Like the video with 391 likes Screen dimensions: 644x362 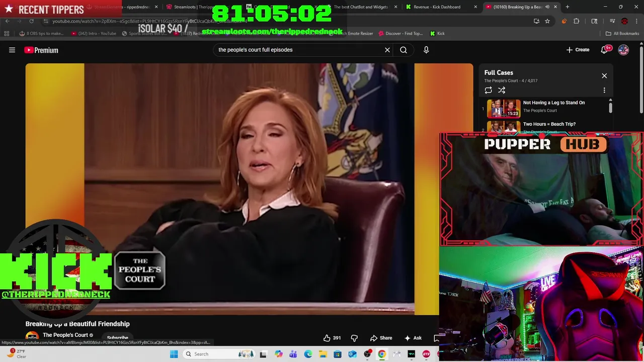332,338
